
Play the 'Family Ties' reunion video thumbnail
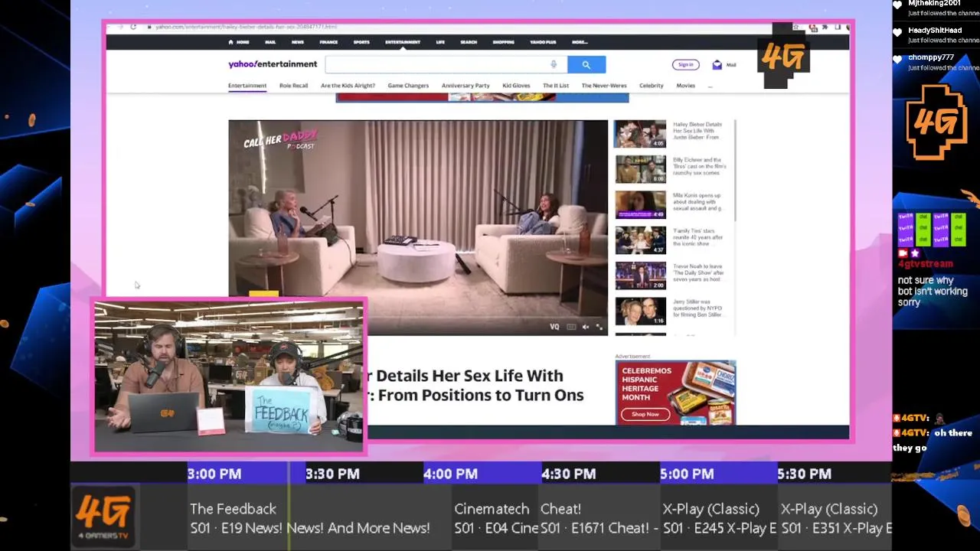[640, 240]
